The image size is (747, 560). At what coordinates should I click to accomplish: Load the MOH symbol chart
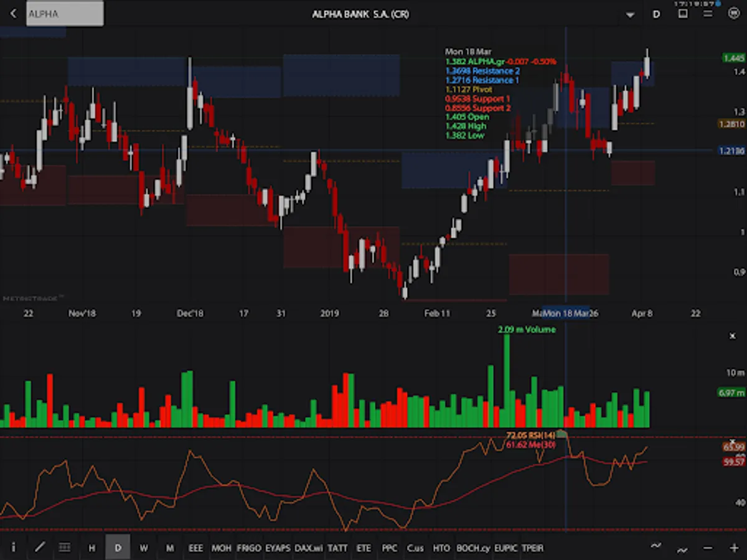(221, 548)
